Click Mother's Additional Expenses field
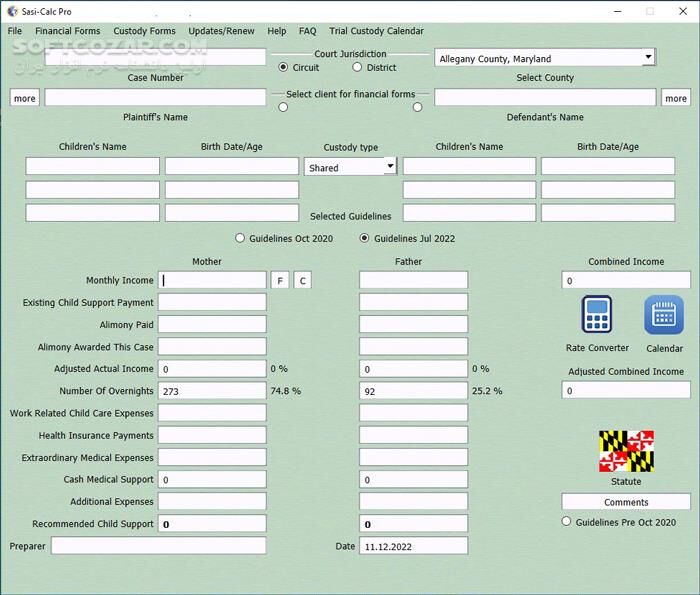Viewport: 700px width, 595px height. click(212, 501)
